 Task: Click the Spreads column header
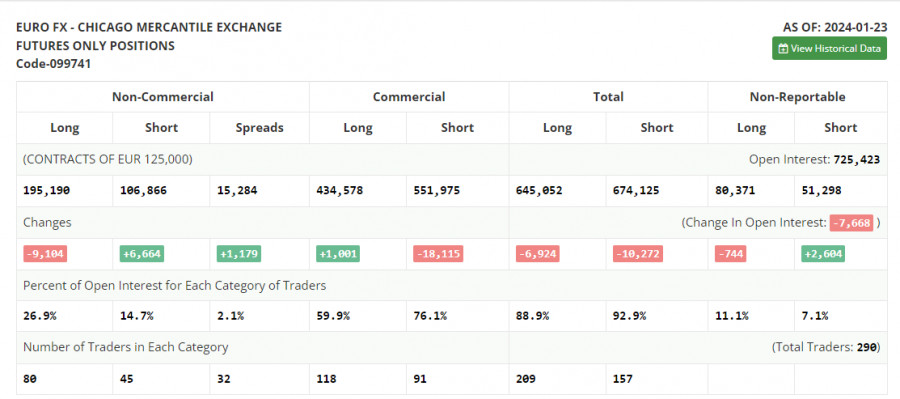(259, 127)
